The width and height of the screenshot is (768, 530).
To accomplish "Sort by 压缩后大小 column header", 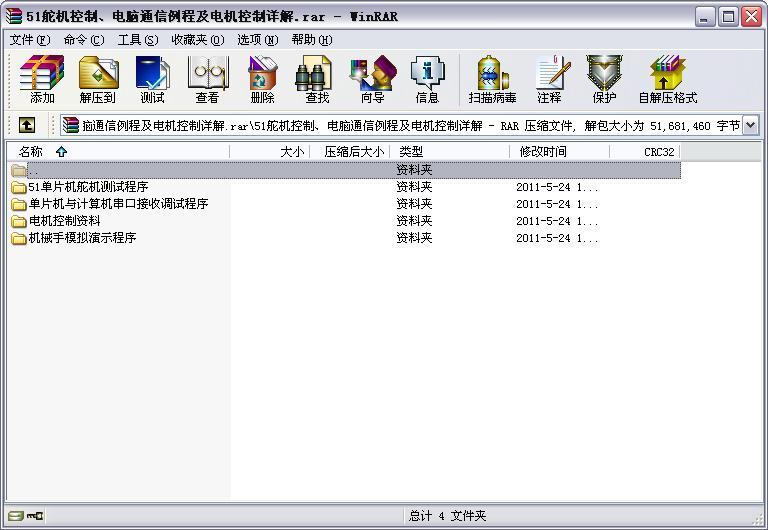I will pos(350,152).
